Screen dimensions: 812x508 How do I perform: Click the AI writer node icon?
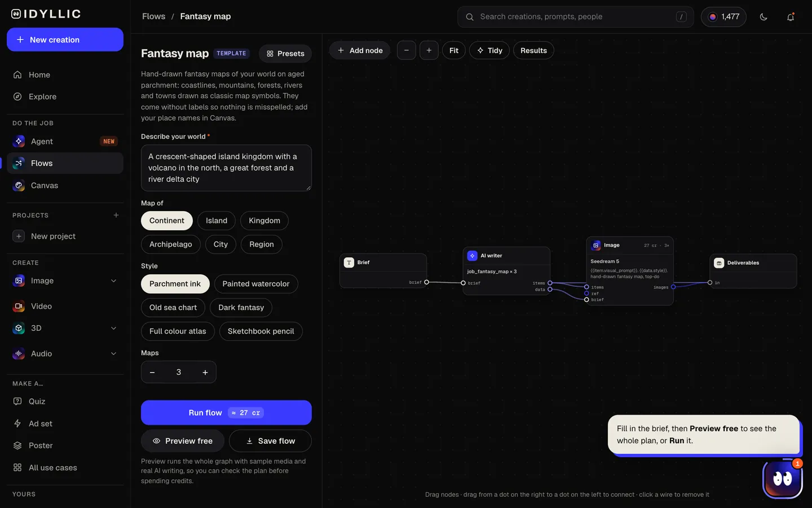[473, 256]
